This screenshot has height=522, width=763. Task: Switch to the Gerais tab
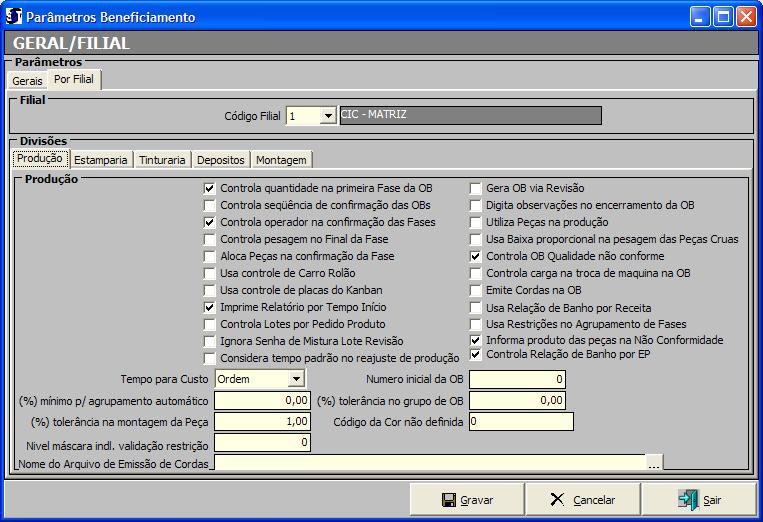point(27,80)
